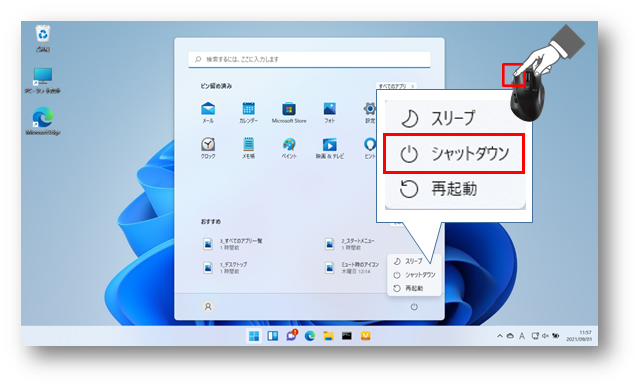Open the taskbar clock showing 11:57
The height and width of the screenshot is (388, 640).
[580, 336]
